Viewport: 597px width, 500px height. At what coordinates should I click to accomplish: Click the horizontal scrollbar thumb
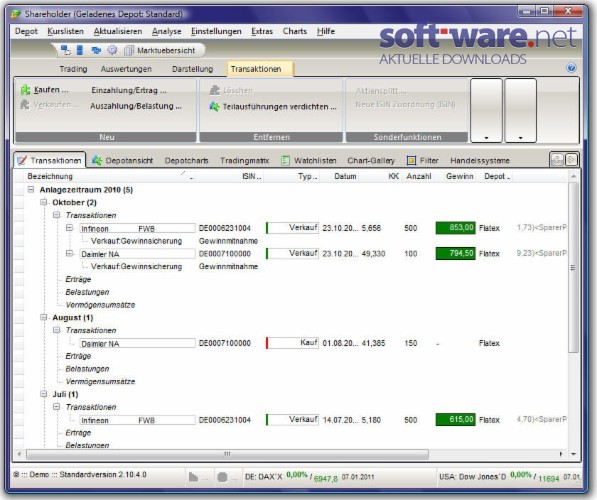(x=227, y=454)
